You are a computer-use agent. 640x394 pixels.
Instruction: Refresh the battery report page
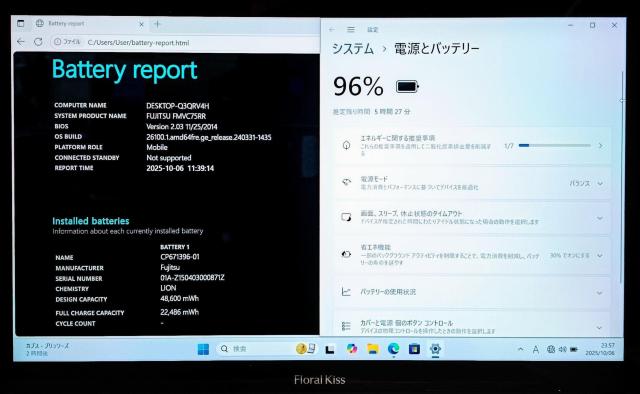click(38, 42)
